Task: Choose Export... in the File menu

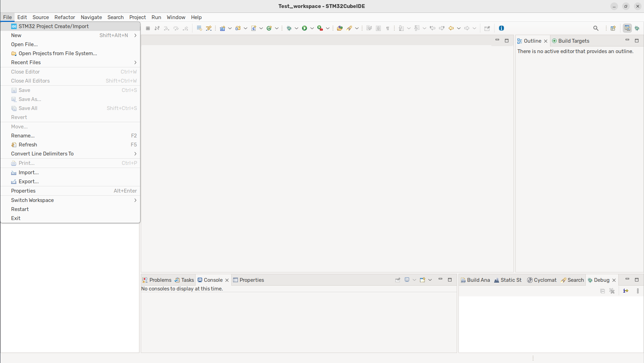Action: click(70, 181)
